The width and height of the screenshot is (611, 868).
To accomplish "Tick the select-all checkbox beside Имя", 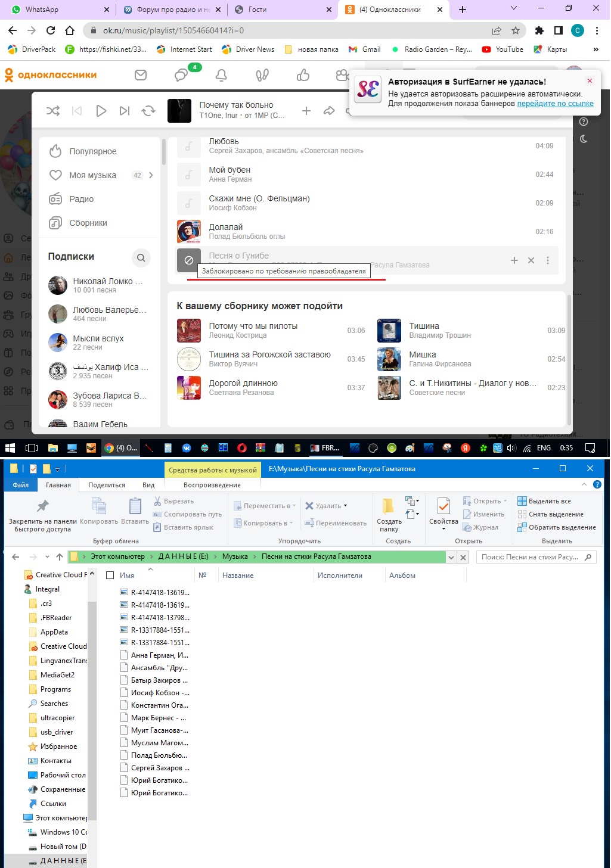I will click(x=110, y=575).
